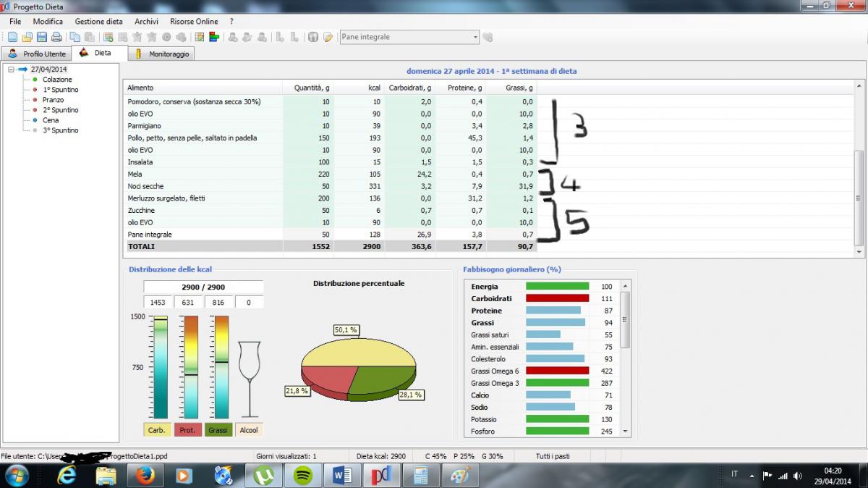Viewport: 868px width, 488px height.
Task: Open the Gestione dieta menu
Action: 98,22
